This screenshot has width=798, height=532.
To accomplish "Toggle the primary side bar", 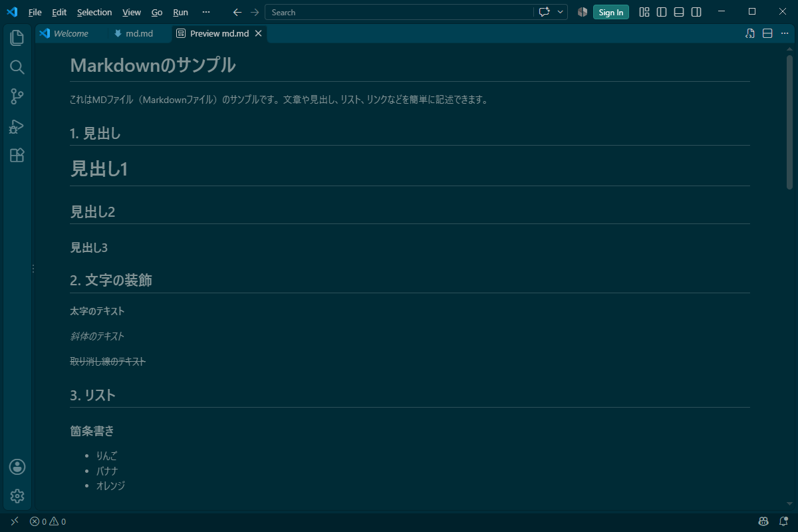I will click(x=662, y=12).
